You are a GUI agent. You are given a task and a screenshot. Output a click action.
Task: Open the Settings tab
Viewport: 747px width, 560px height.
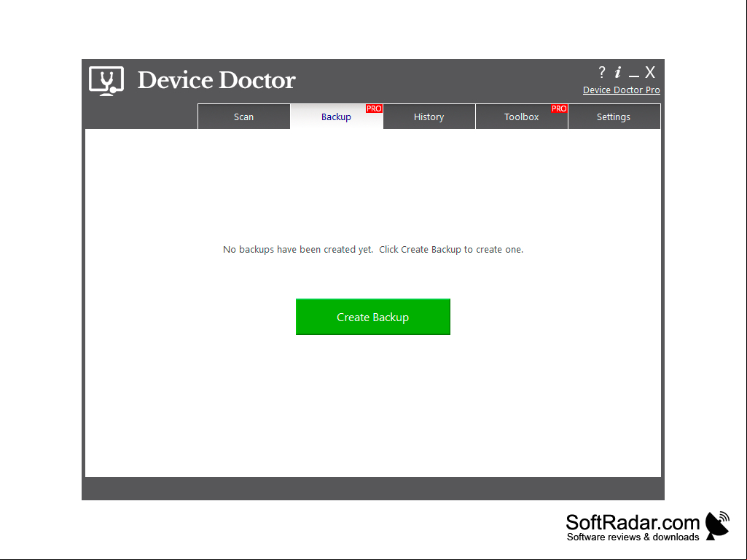coord(614,117)
